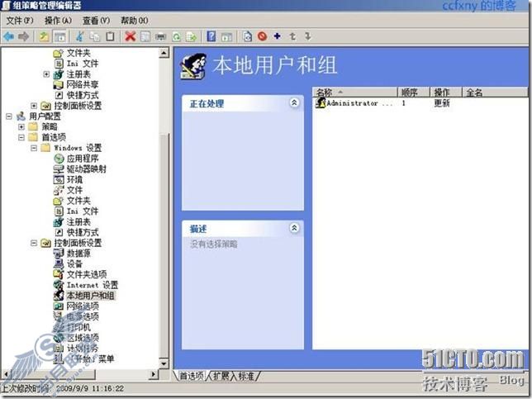
Task: Click the 更新 action cell
Action: pos(442,102)
